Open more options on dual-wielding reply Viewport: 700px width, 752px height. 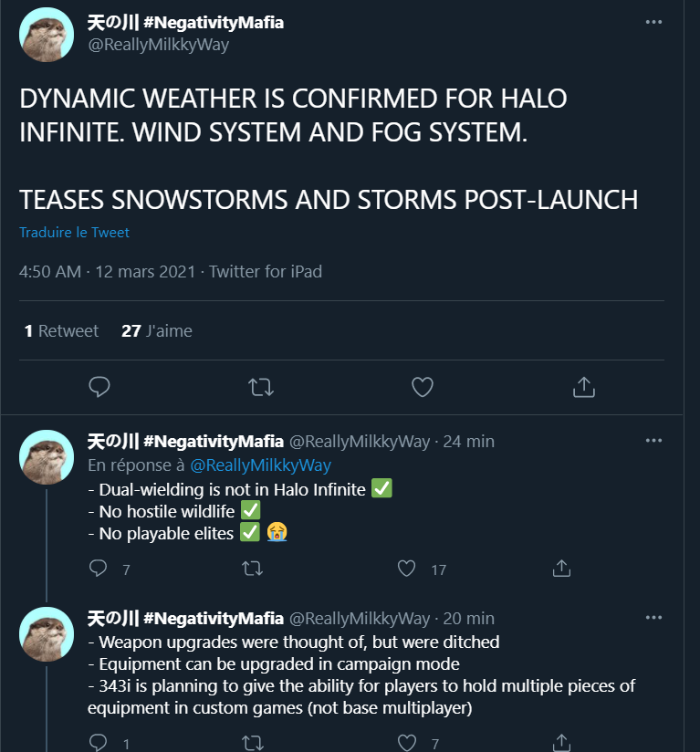point(653,440)
